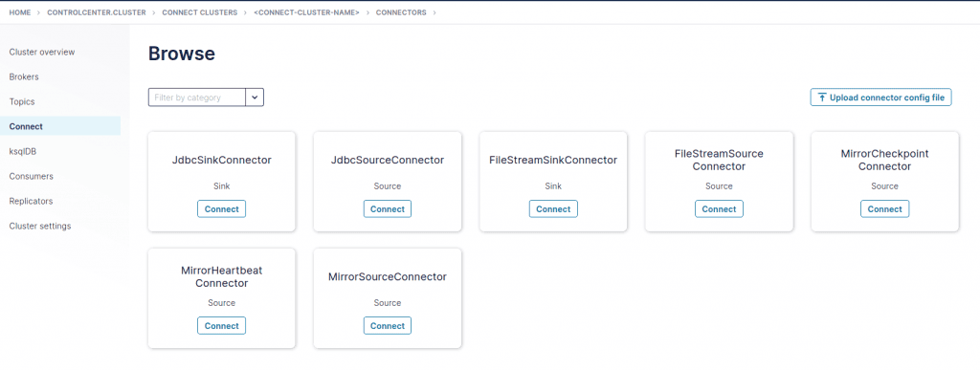This screenshot has height=370, width=980.
Task: Click the MirrorCheckpoint Connector card title
Action: point(884,160)
